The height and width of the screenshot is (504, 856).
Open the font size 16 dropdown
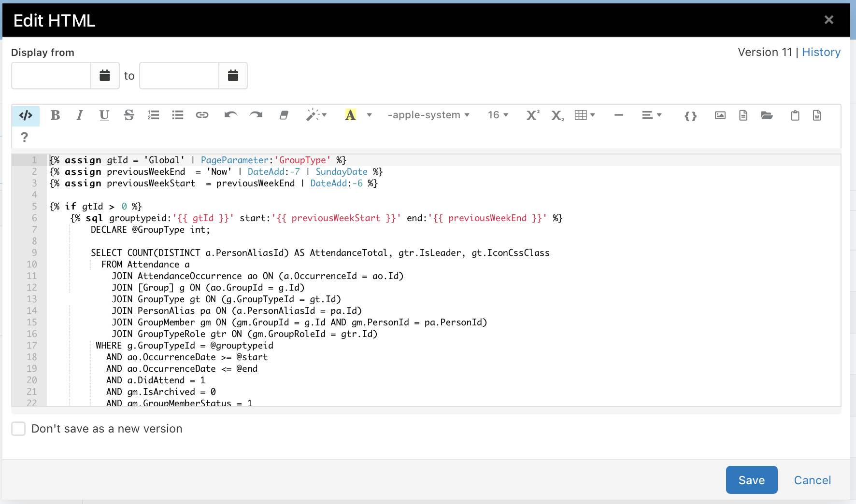point(498,115)
